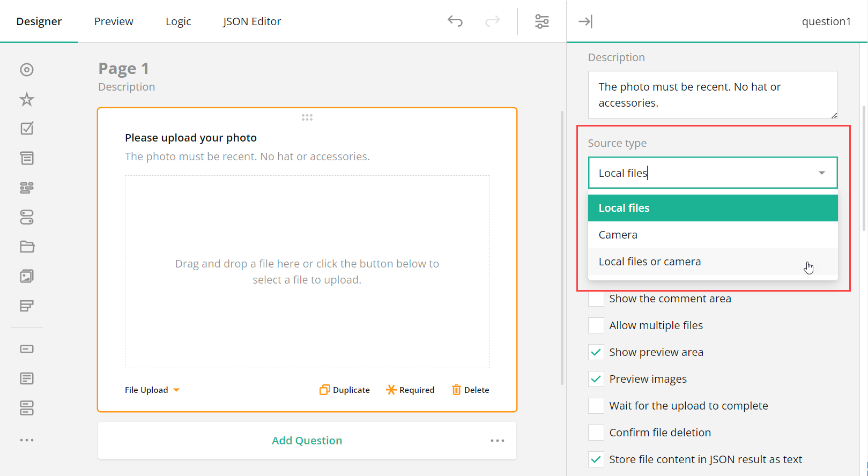Collapse the property panel arrow icon
Viewport: 868px width, 476px height.
585,21
